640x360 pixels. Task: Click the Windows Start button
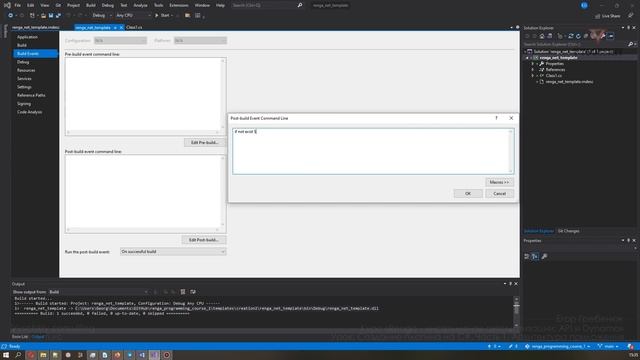6,355
